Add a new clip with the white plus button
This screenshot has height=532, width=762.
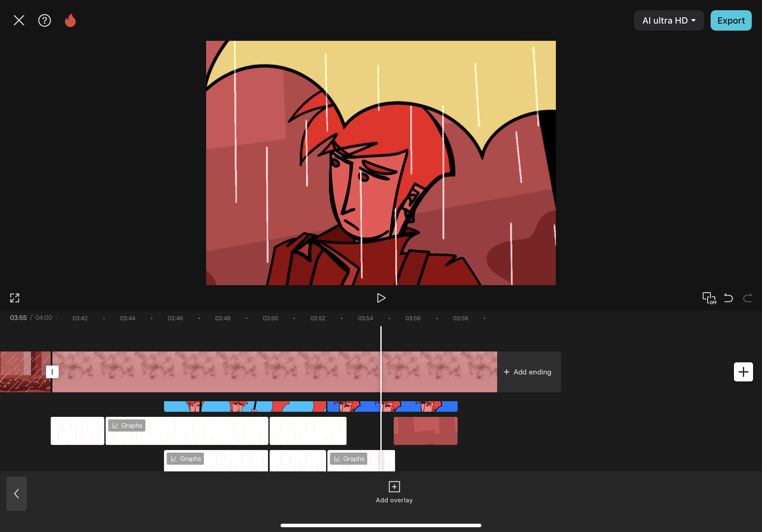(743, 372)
